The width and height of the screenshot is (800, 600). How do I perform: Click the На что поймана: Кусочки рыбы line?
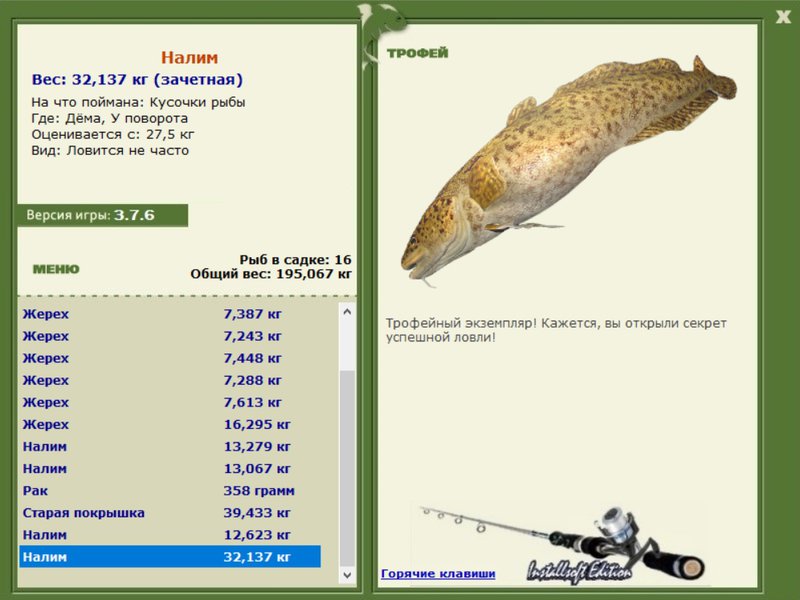tap(138, 103)
